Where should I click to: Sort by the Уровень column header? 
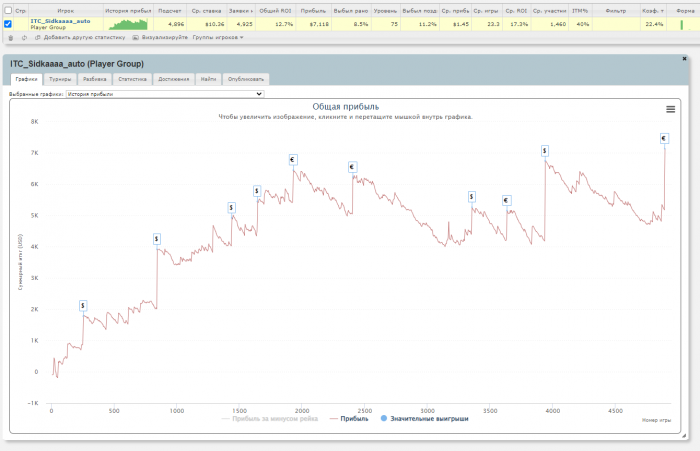click(385, 11)
